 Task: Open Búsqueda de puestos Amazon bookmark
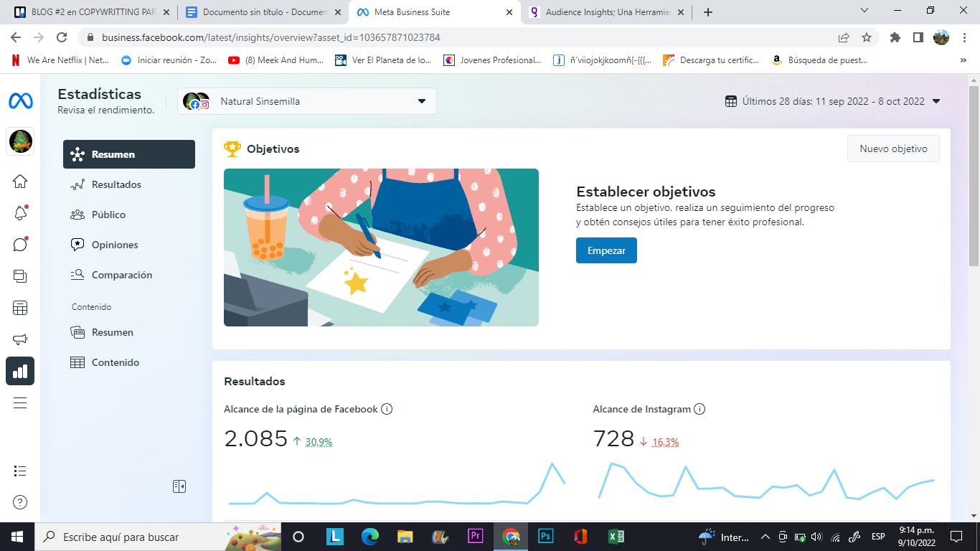point(820,60)
